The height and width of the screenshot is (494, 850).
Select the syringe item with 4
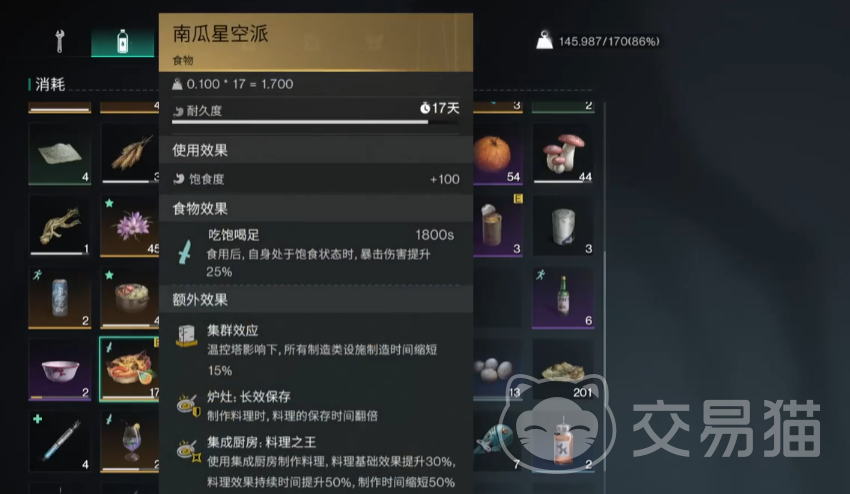(60, 441)
